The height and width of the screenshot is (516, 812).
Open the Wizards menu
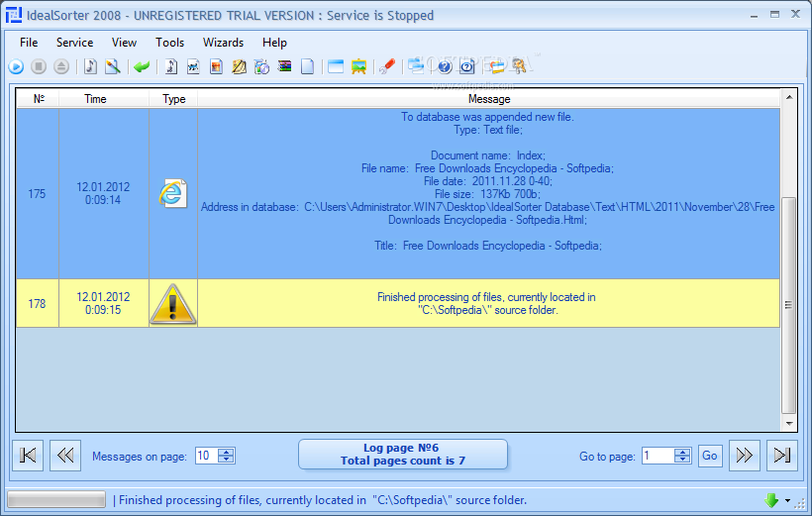tap(223, 43)
